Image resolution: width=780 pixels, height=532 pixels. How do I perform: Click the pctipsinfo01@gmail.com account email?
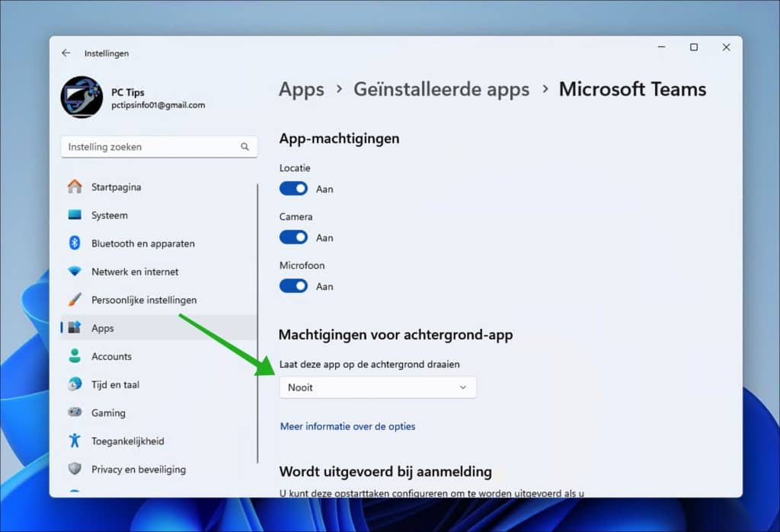[158, 105]
